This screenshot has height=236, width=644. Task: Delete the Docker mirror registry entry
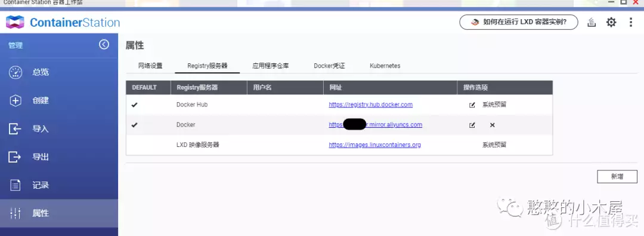[x=492, y=125]
